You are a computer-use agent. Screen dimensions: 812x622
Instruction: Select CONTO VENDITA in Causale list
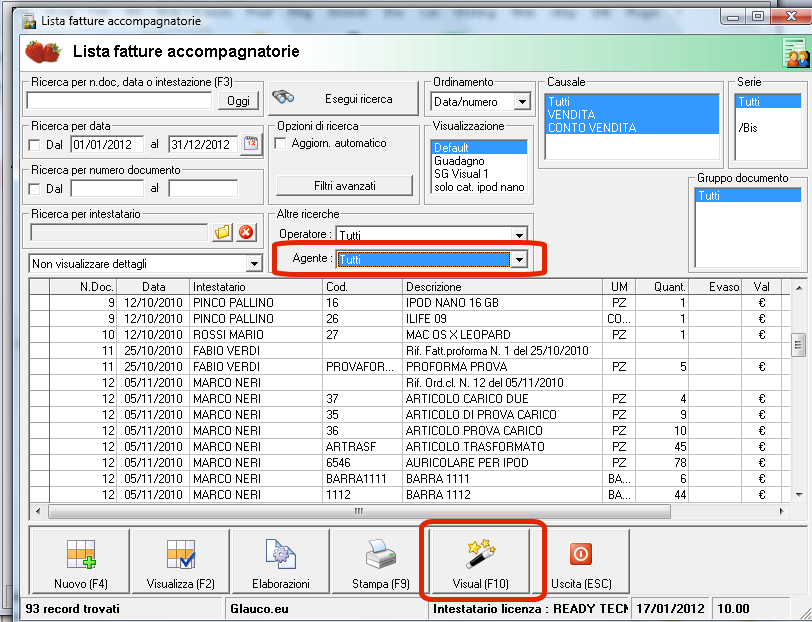632,127
